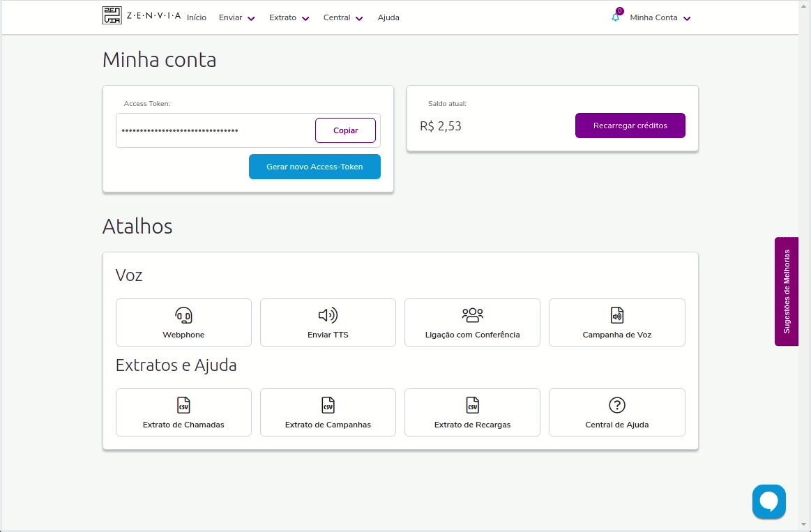This screenshot has width=811, height=532.
Task: Open the chat bubble widget
Action: pos(768,501)
